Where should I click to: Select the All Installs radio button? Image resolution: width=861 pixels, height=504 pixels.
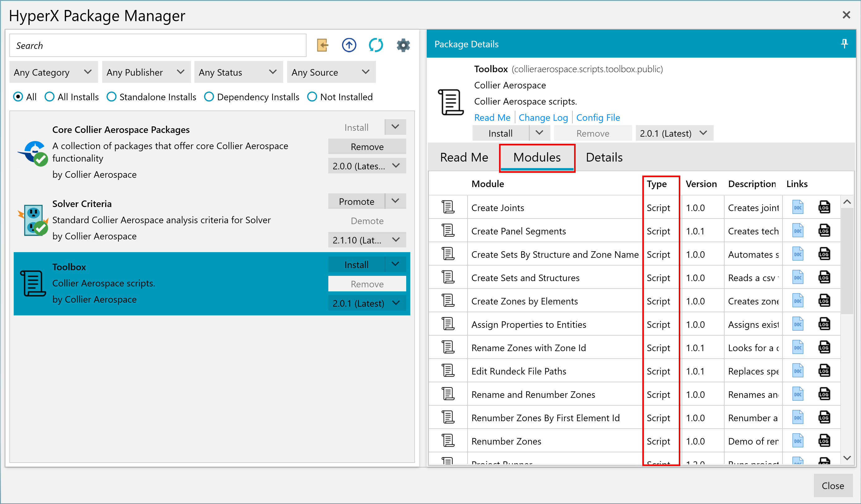(50, 97)
